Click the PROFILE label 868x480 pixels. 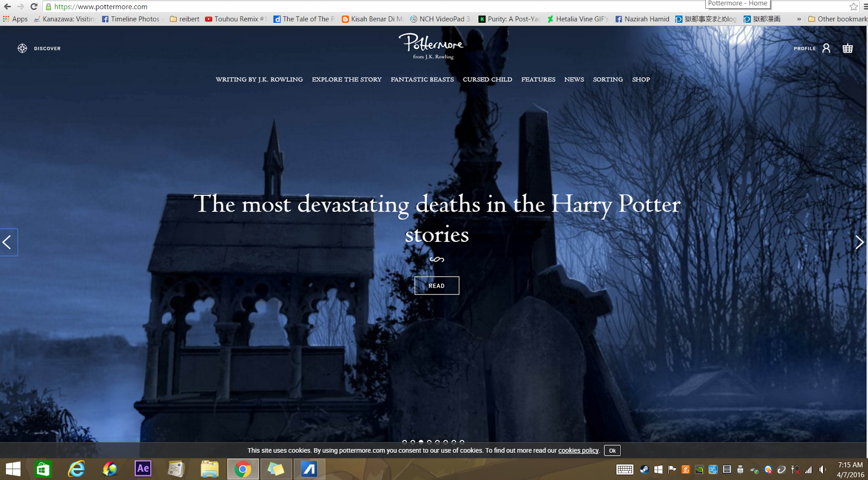coord(805,48)
